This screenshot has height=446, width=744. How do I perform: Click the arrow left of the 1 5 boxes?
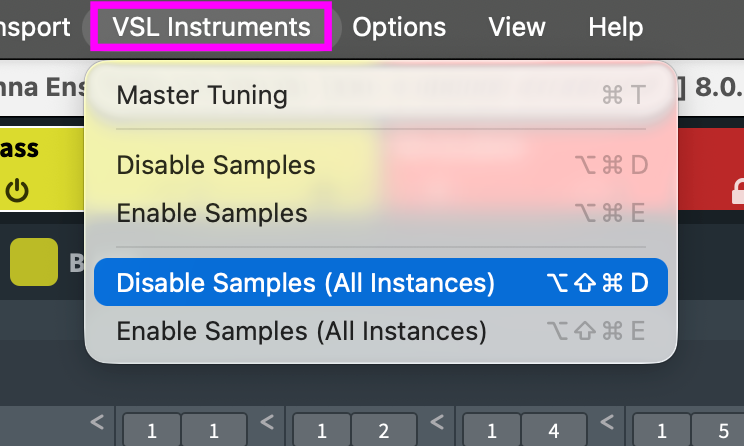click(607, 423)
